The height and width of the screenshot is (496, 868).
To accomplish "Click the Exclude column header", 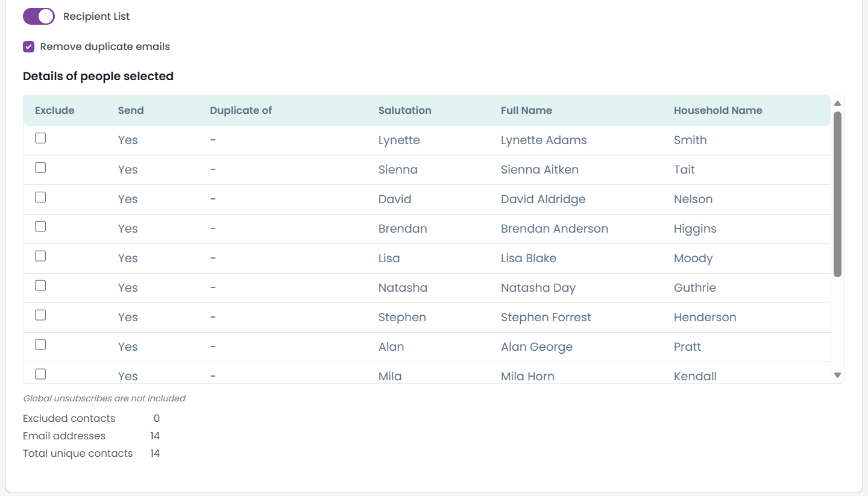I will (x=55, y=110).
